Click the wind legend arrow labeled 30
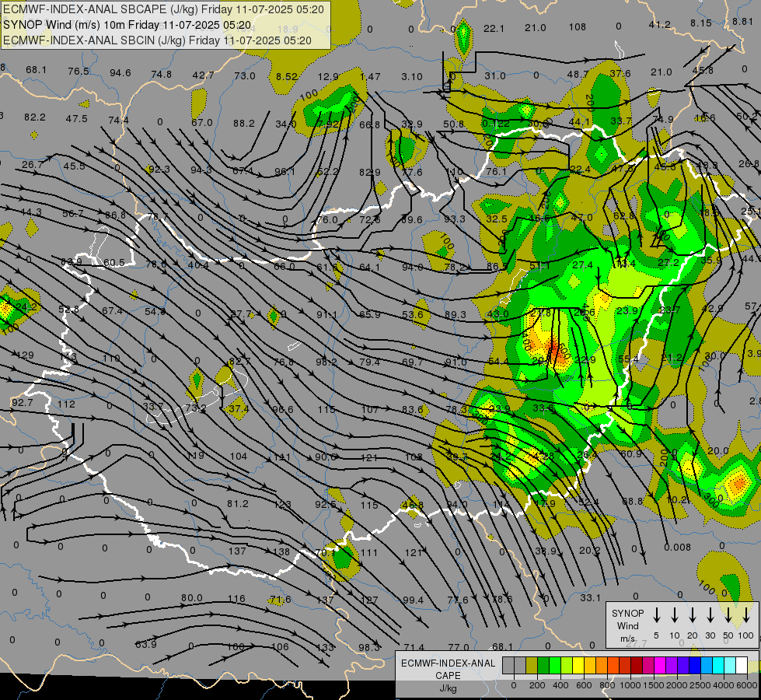This screenshot has height=700, width=761. click(710, 614)
